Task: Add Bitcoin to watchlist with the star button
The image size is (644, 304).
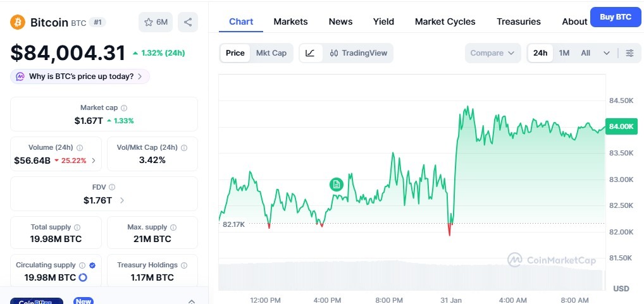Action: tap(156, 22)
